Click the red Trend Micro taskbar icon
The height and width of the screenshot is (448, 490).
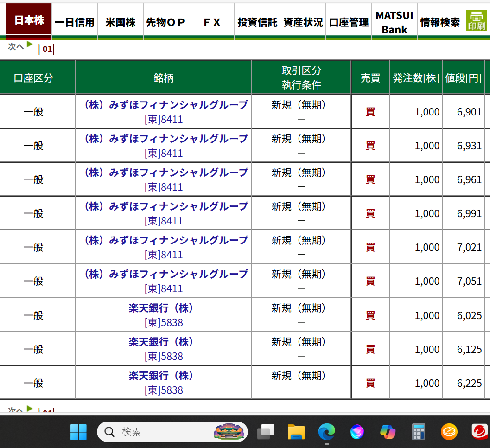[x=479, y=432]
